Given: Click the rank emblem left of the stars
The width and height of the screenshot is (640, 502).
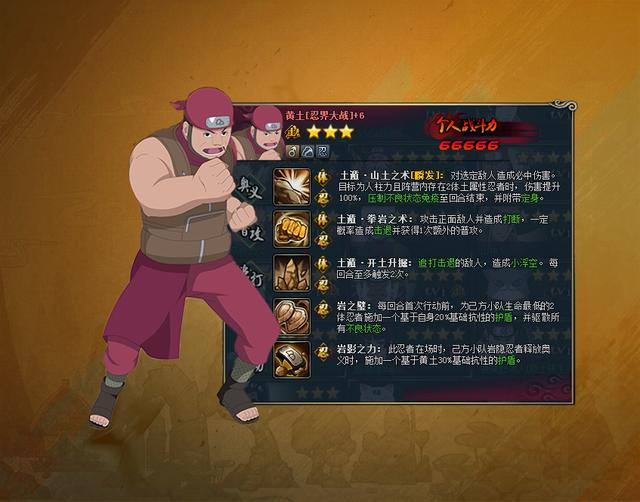Looking at the screenshot, I should point(292,132).
